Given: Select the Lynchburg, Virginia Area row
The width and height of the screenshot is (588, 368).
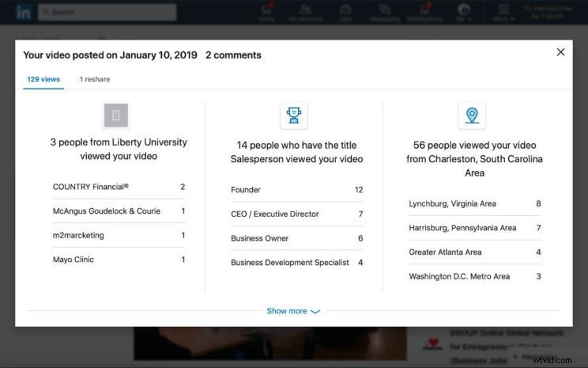Looking at the screenshot, I should pyautogui.click(x=475, y=203).
